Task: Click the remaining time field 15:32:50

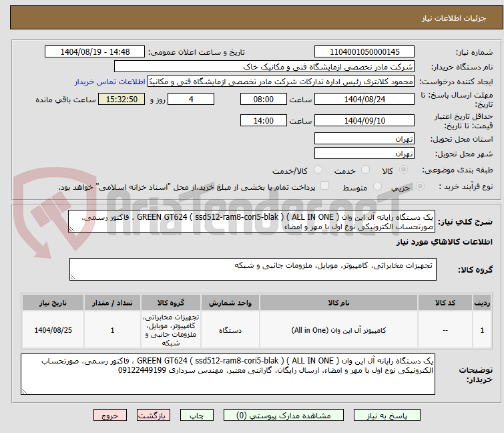Action: (x=121, y=99)
